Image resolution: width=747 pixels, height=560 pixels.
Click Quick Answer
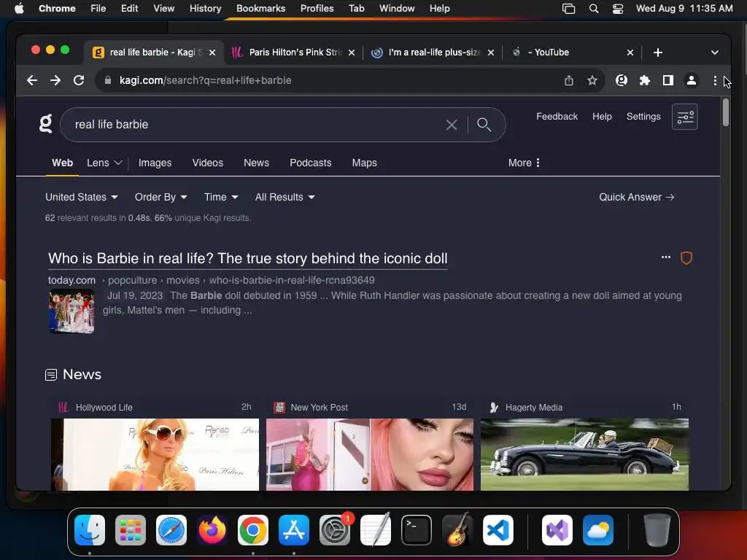(x=636, y=197)
